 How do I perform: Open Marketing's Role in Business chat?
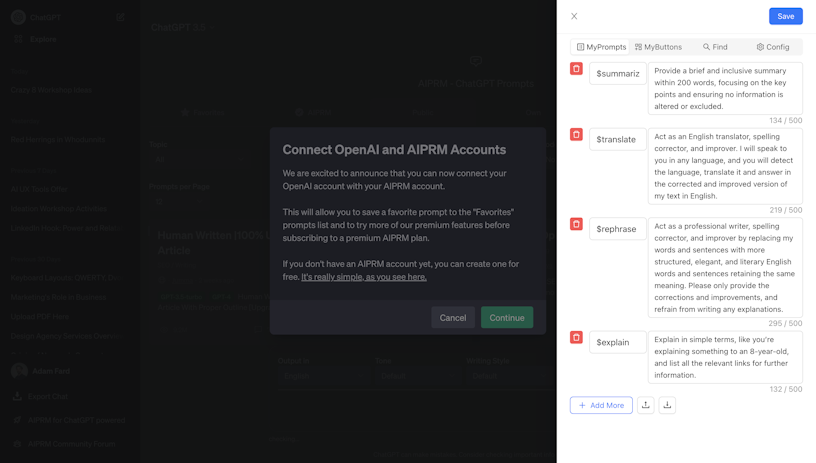click(58, 297)
